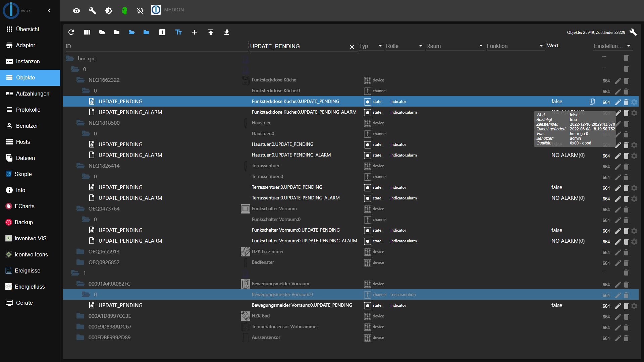
Task: Select Terrassentuer UPDATE_PENDING_ALARM state
Action: [351, 198]
